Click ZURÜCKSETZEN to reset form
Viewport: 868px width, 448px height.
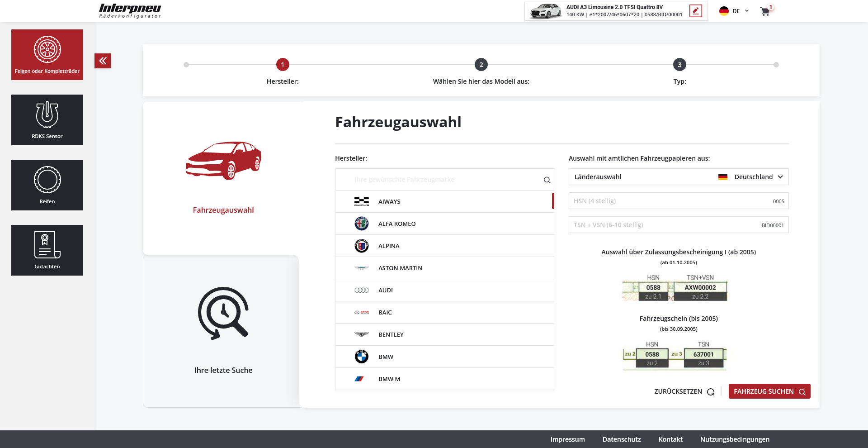(684, 391)
